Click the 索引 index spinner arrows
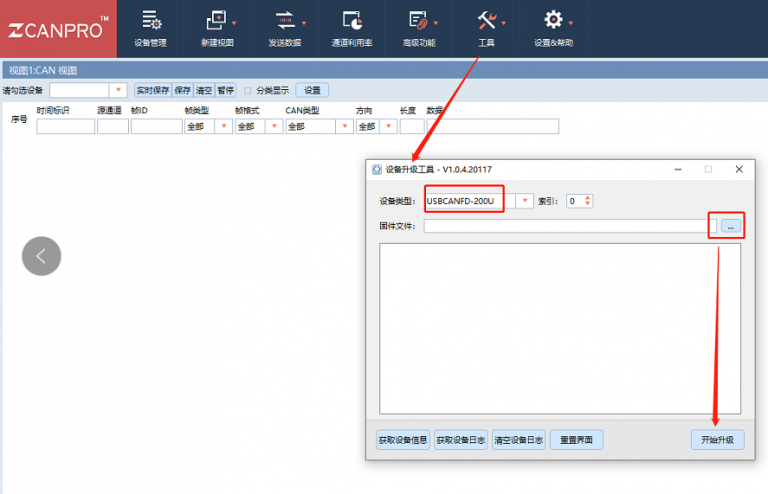The image size is (768, 494). [588, 201]
